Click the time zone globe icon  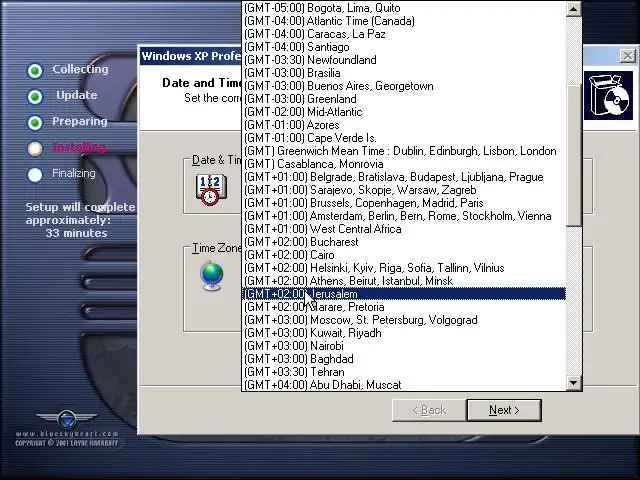click(x=212, y=276)
